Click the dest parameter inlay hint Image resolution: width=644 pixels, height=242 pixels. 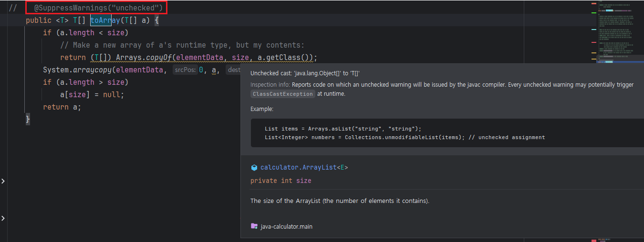click(x=234, y=70)
